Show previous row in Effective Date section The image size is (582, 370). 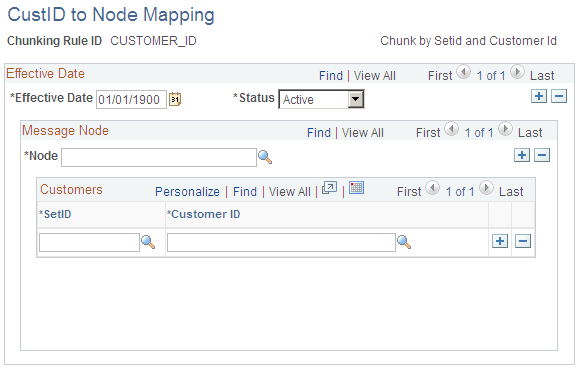[x=463, y=72]
